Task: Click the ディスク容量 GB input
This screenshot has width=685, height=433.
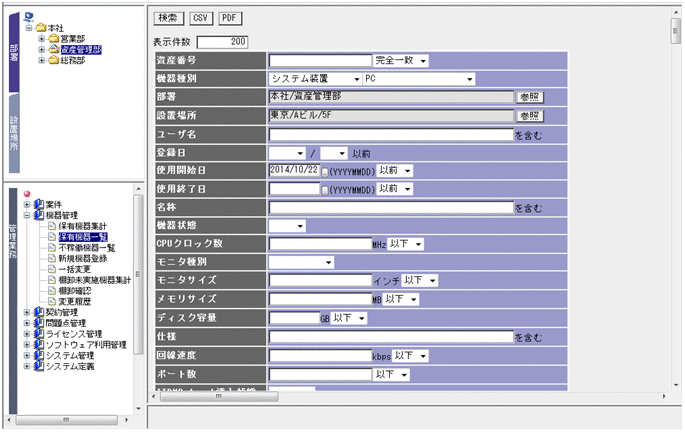Action: click(294, 318)
